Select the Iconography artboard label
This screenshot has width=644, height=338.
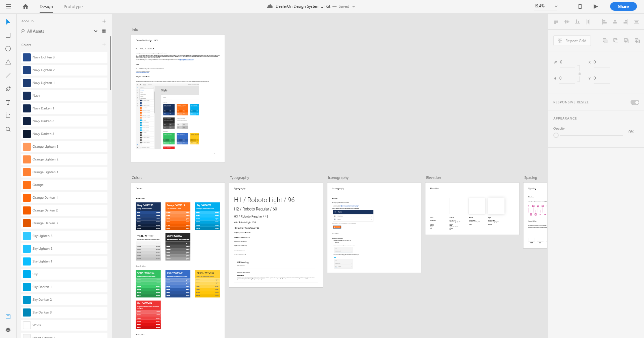(338, 178)
